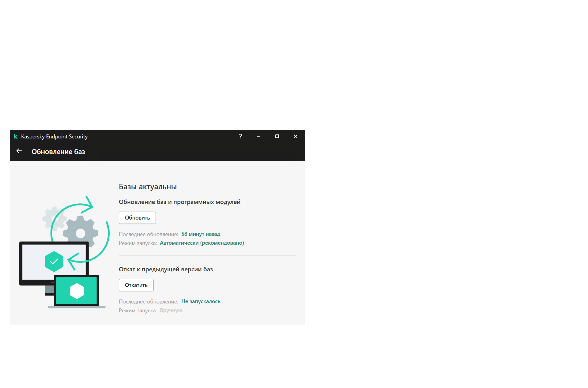
Task: Click the 'Базы актуальны' status heading
Action: 148,187
